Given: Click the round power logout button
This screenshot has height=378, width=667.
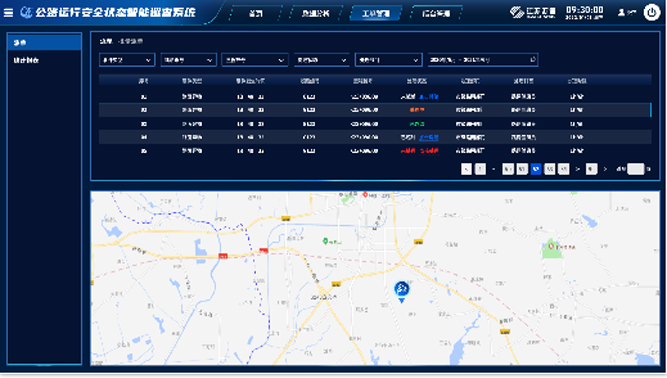Looking at the screenshot, I should (651, 12).
